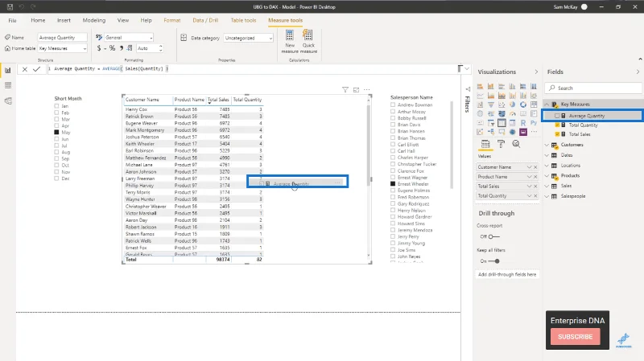Remove Product Name from Values
Screen dimensions: 644x361
point(535,176)
